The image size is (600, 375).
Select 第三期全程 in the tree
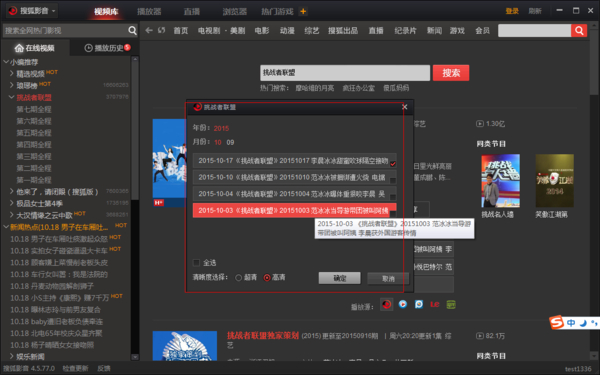pyautogui.click(x=34, y=157)
